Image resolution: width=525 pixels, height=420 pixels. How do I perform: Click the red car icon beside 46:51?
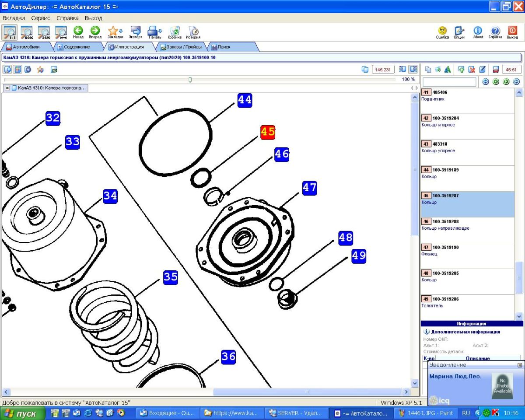click(496, 69)
